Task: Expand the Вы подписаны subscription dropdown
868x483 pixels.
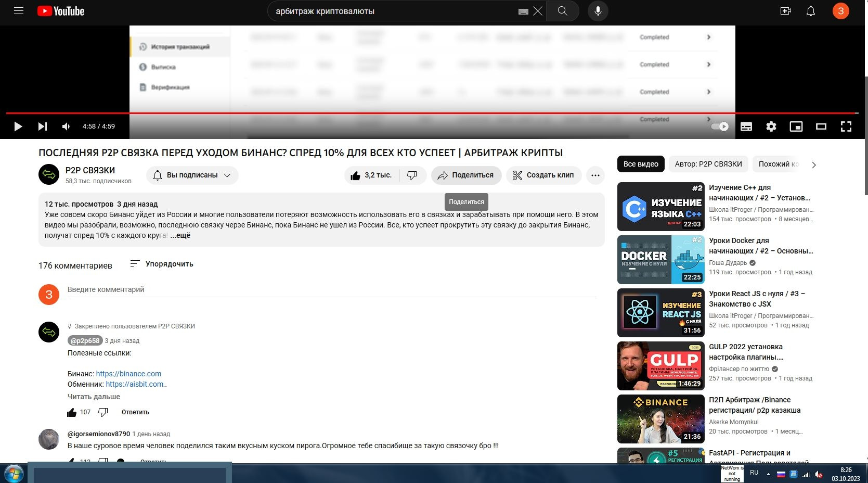Action: (x=192, y=175)
